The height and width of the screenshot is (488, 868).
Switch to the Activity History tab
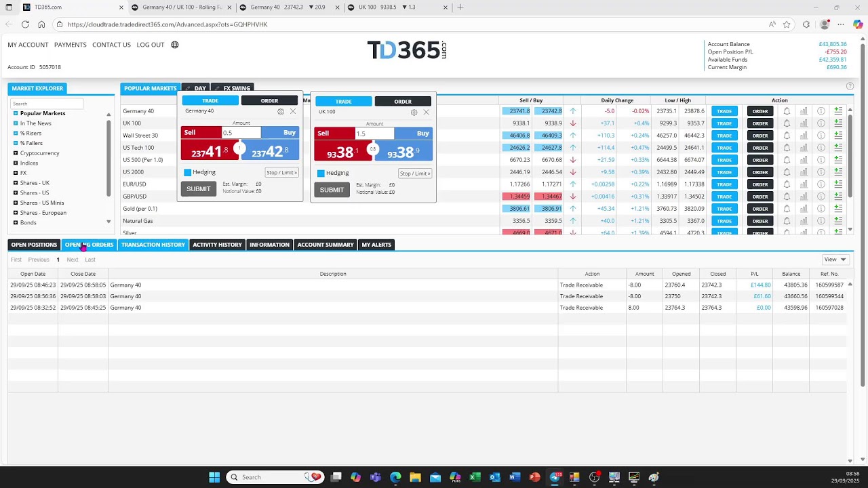[217, 245]
